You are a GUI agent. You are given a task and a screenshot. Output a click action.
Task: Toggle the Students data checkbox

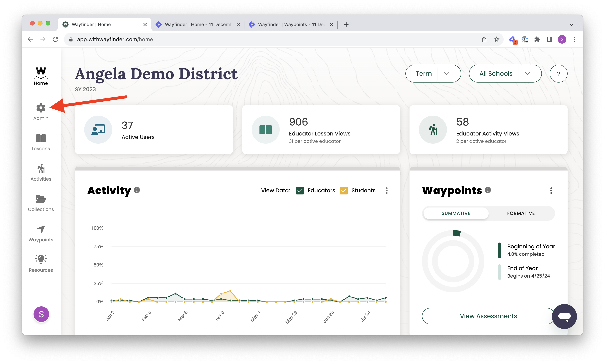click(343, 191)
